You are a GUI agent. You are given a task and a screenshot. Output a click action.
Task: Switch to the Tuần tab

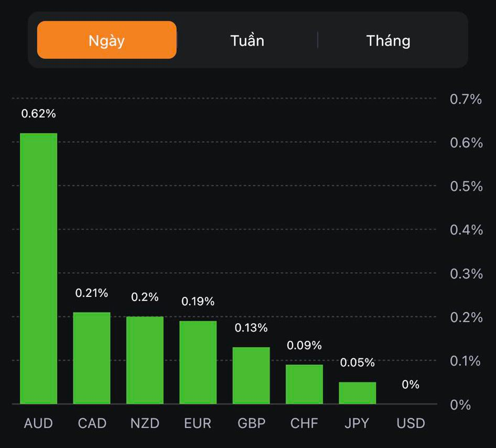tap(247, 40)
